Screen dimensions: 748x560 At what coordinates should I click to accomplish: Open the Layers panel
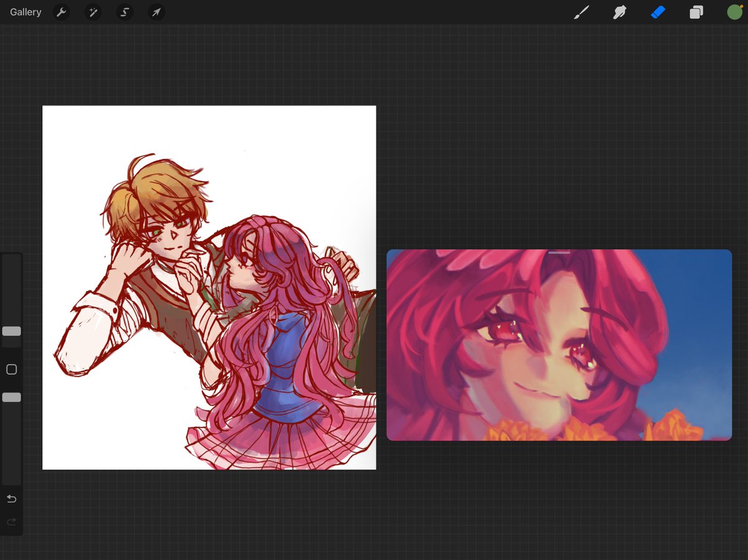click(x=696, y=12)
